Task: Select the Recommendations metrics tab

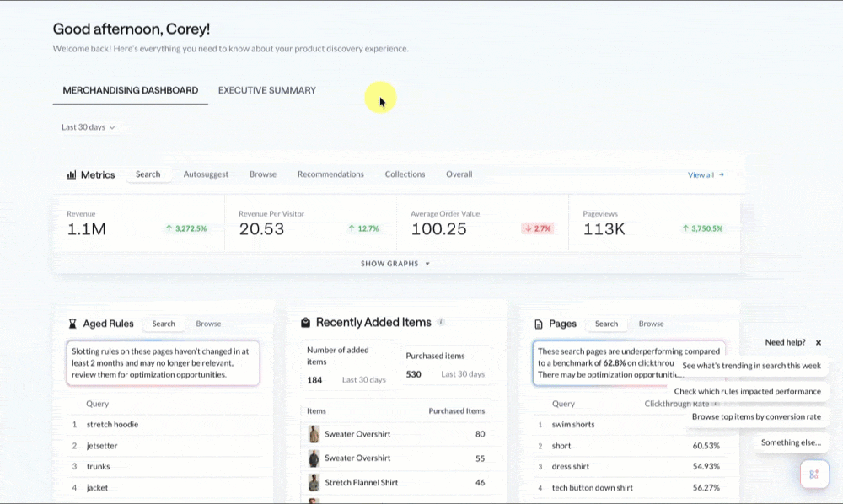Action: click(330, 174)
